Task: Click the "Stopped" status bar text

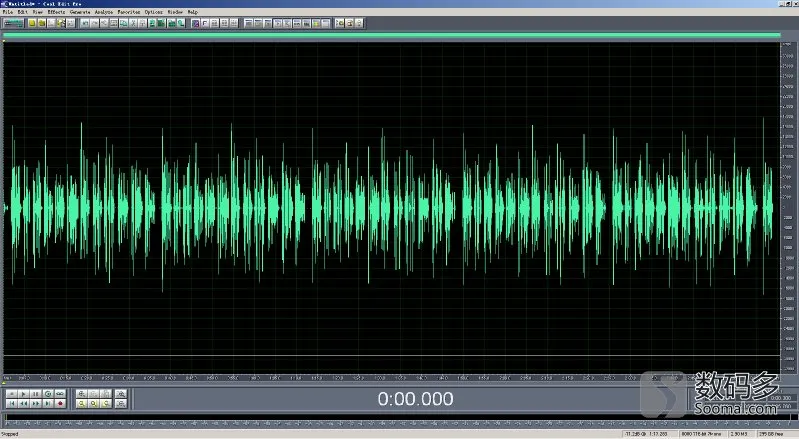Action: pos(10,434)
